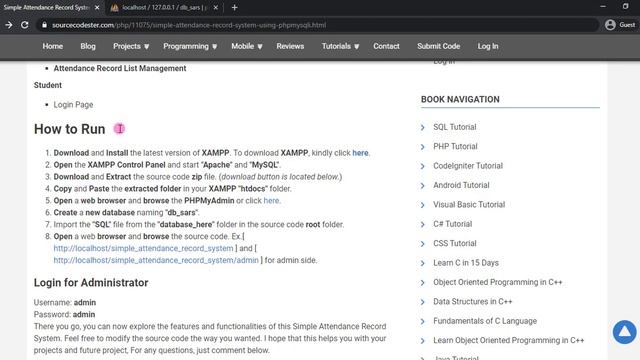Click the chevron beside CodeIgniter Tutorial
Viewport: 640px width, 360px height.
tap(423, 166)
